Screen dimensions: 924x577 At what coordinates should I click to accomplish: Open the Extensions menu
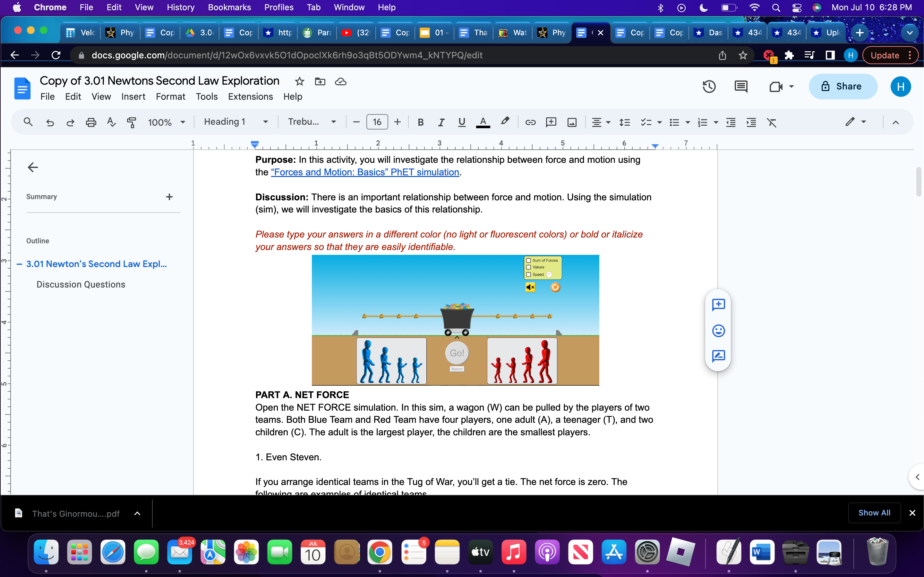click(251, 96)
